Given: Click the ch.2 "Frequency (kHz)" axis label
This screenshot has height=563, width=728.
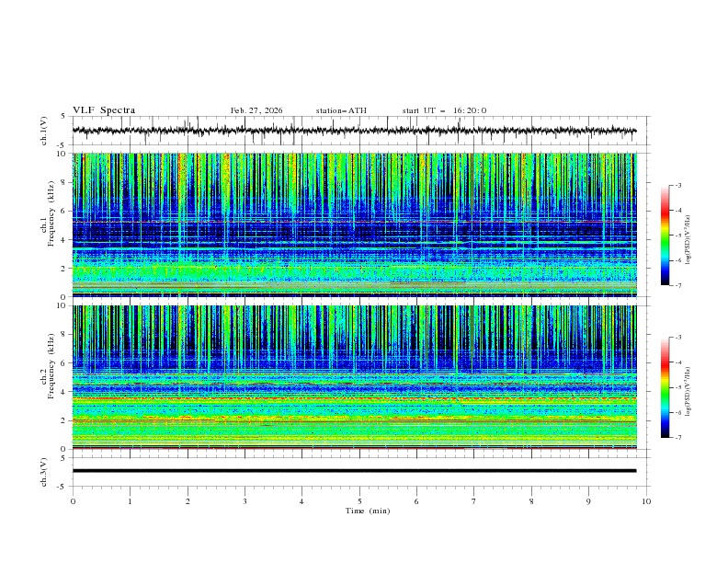Looking at the screenshot, I should point(51,365).
